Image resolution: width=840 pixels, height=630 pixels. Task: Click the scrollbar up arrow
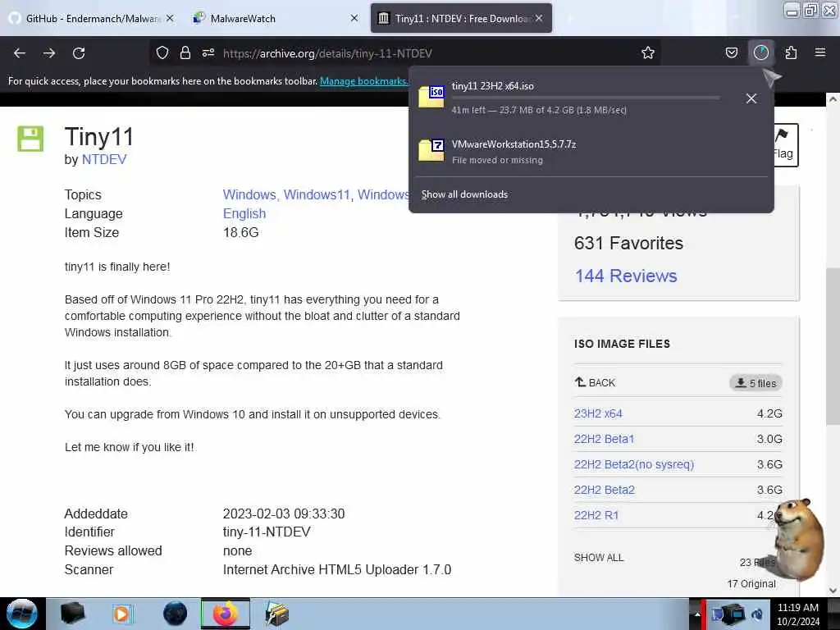pos(833,99)
